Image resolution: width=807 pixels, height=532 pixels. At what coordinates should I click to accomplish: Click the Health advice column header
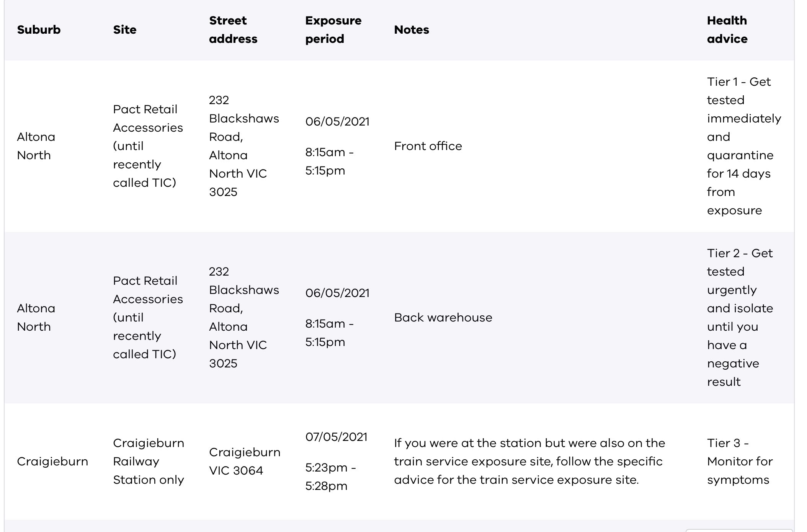[x=727, y=30]
